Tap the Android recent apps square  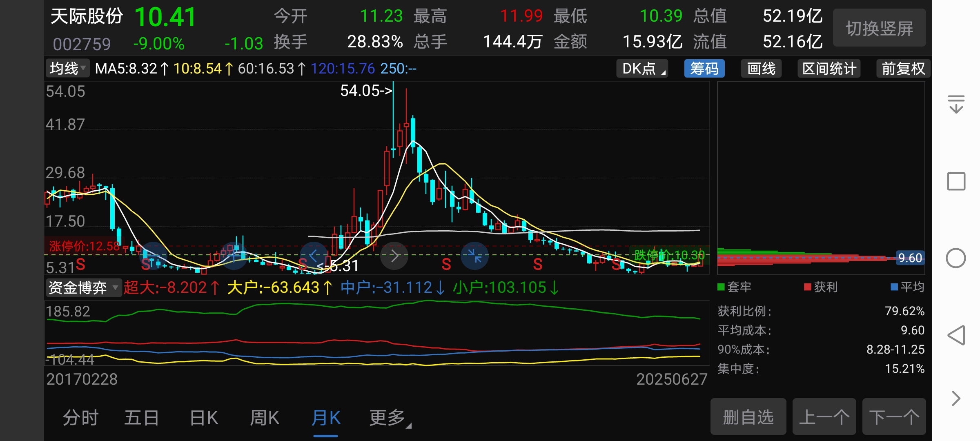[x=956, y=181]
